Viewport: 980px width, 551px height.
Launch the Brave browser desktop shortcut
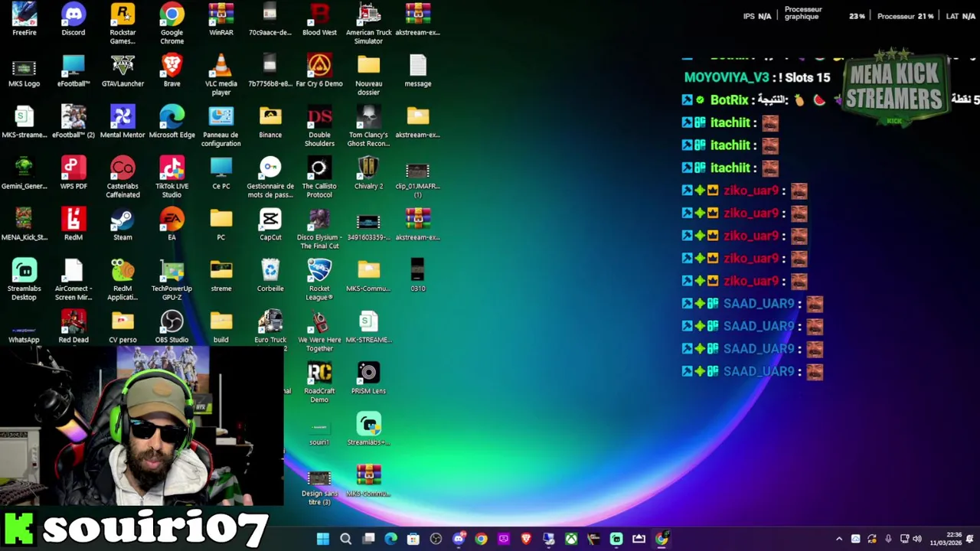(x=171, y=70)
